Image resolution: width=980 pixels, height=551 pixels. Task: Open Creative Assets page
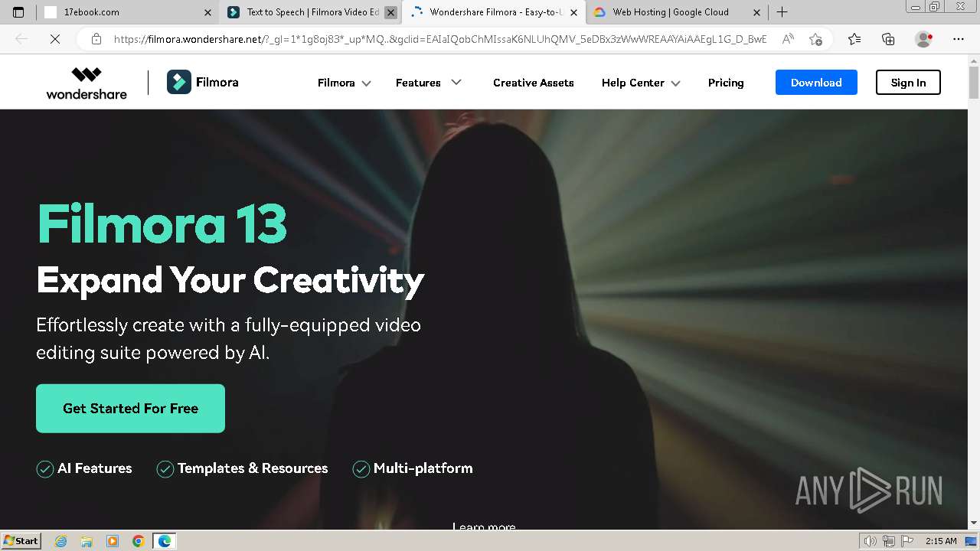click(534, 83)
